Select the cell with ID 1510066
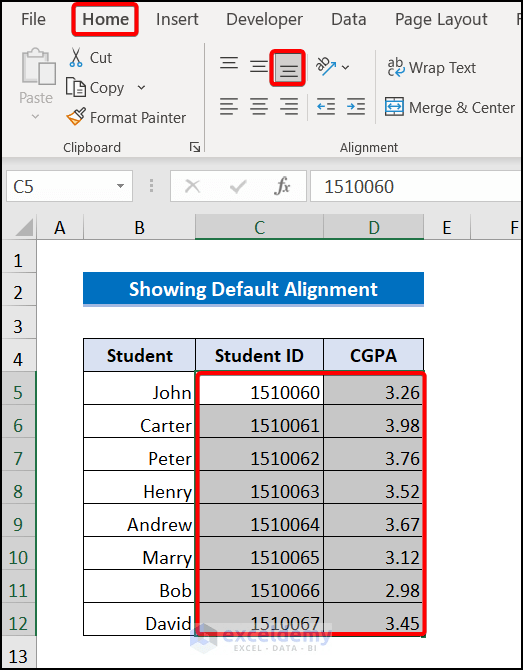 click(259, 586)
